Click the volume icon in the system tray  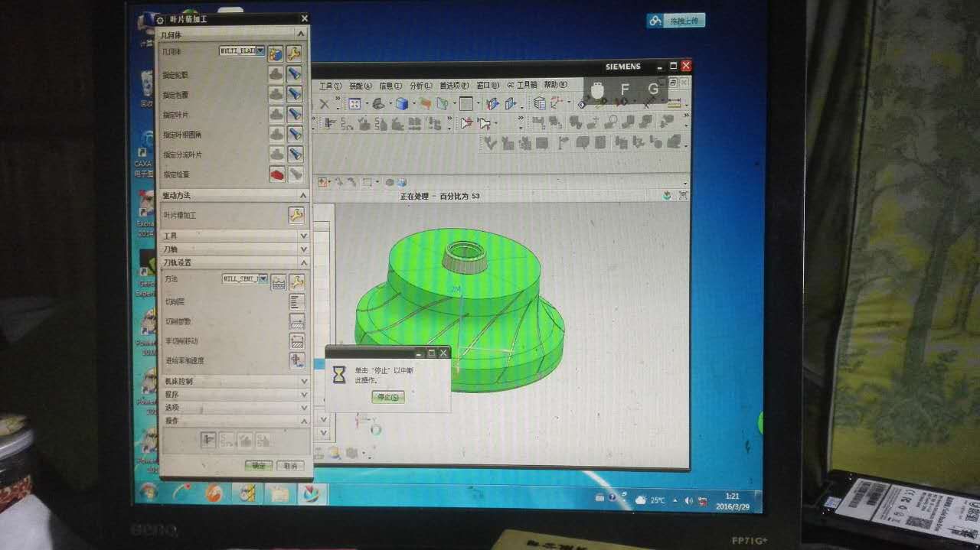click(x=688, y=501)
